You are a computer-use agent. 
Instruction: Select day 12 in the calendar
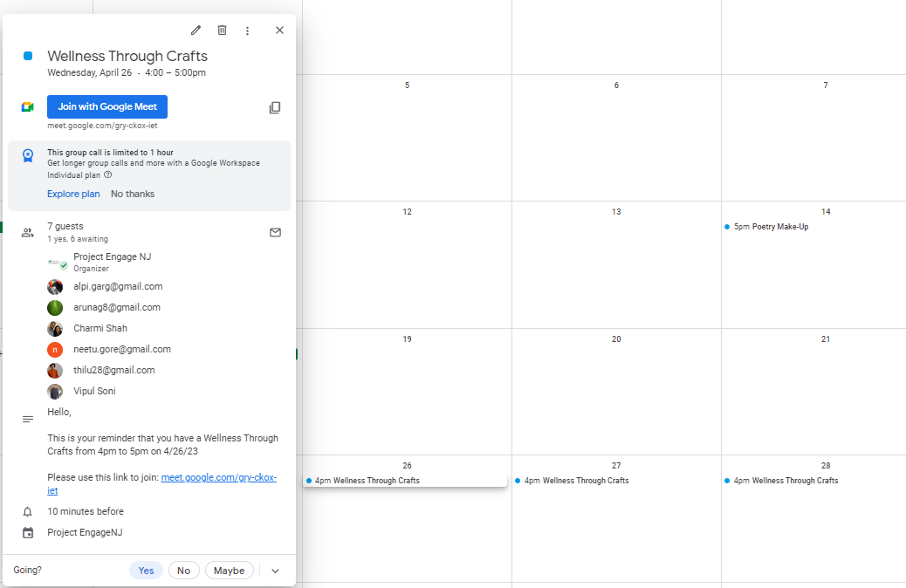coord(408,212)
